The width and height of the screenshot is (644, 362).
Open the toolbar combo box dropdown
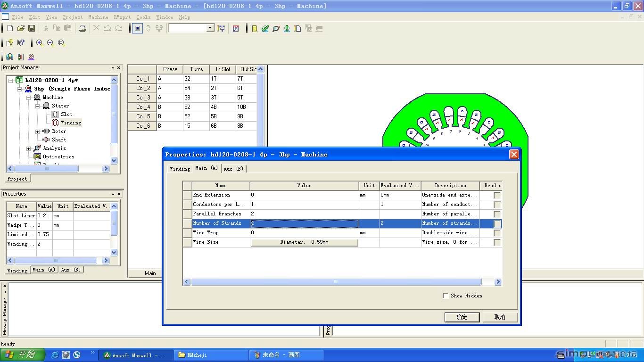click(210, 28)
